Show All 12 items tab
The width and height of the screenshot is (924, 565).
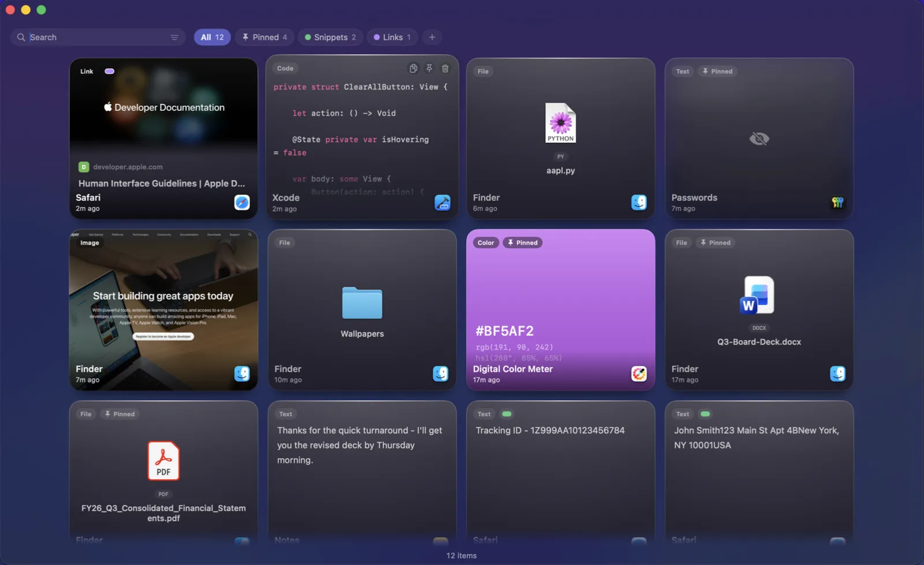tap(212, 38)
